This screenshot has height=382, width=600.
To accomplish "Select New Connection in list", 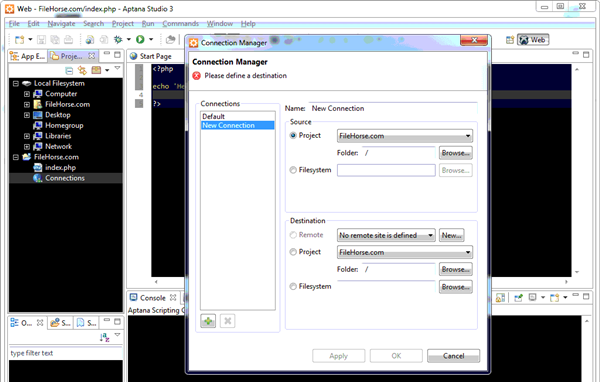I will coord(237,126).
